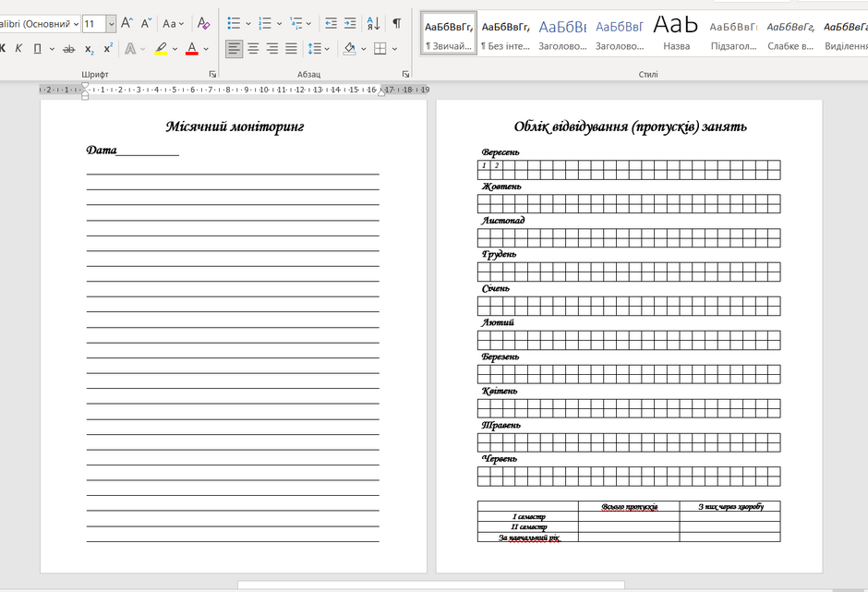Decrease paragraph indent
Image resolution: width=868 pixels, height=592 pixels.
[331, 23]
